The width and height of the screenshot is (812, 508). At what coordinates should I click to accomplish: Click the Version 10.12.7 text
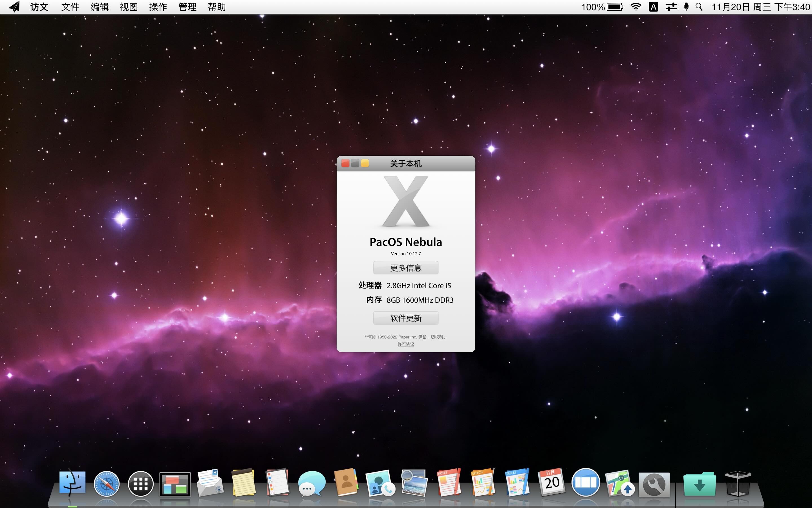406,254
